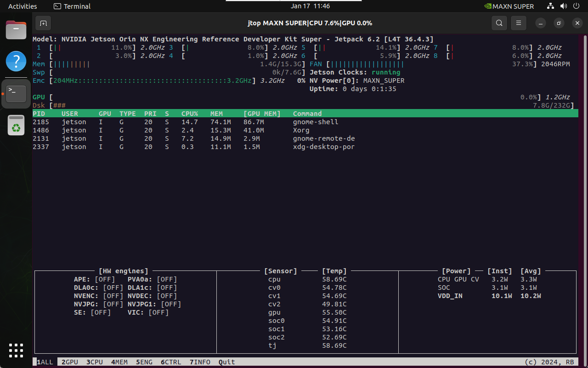Image resolution: width=588 pixels, height=368 pixels.
Task: Click the Emc frequency bar
Action: coord(152,80)
